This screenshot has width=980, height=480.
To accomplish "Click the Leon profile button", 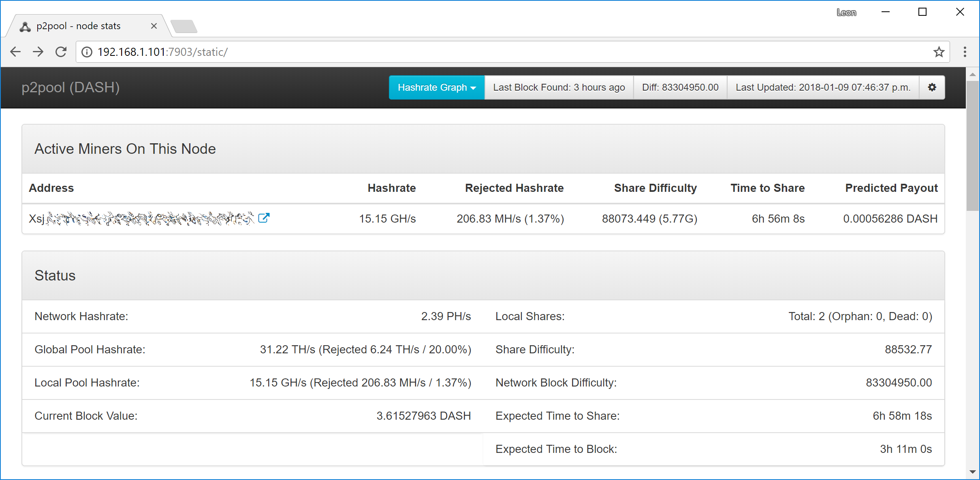I will click(x=846, y=13).
